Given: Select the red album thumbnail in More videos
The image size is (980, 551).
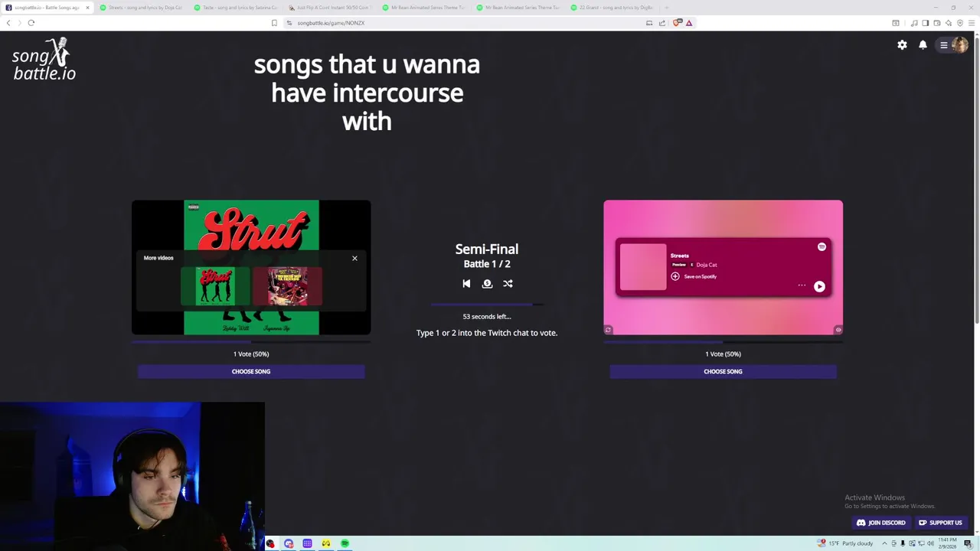Looking at the screenshot, I should click(x=287, y=286).
